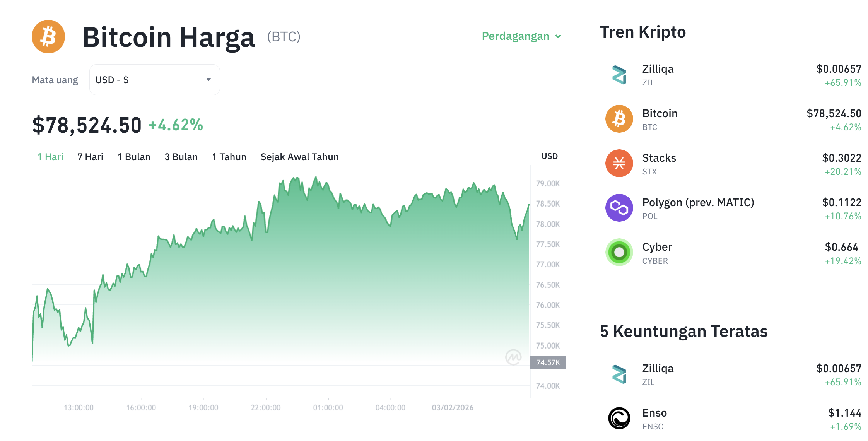Click the BTC ticker label beside Bitcoin Harga

point(283,37)
